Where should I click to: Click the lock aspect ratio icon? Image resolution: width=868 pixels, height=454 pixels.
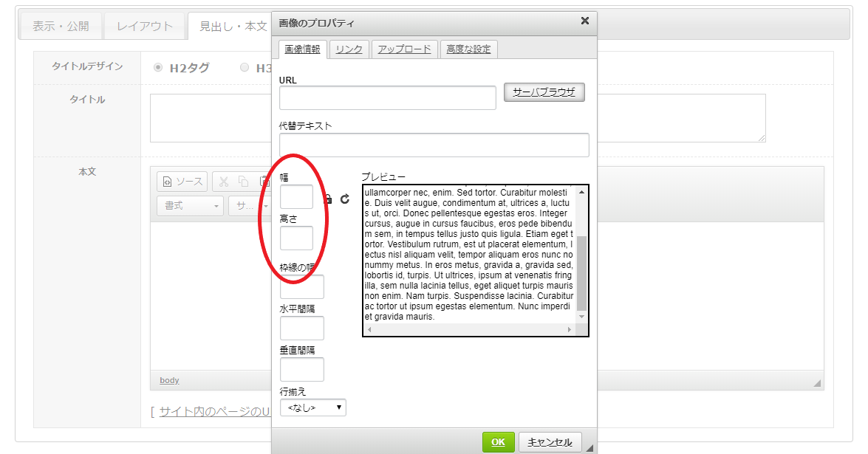coord(329,199)
